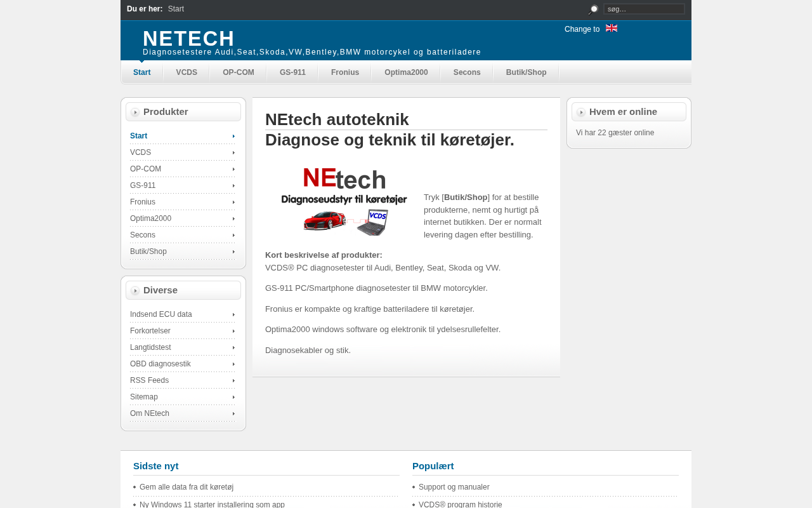Image resolution: width=812 pixels, height=508 pixels.
Task: Click the Sidste nyt heading
Action: (156, 465)
